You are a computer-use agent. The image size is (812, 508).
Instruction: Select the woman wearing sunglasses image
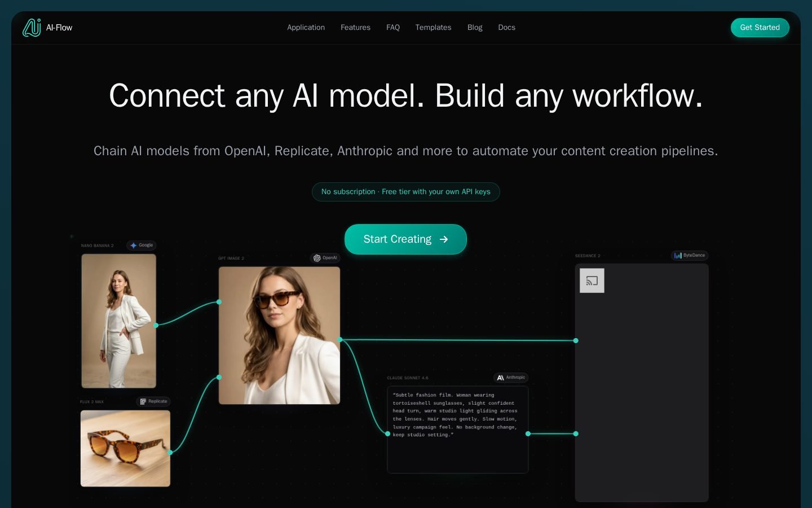[x=279, y=335]
